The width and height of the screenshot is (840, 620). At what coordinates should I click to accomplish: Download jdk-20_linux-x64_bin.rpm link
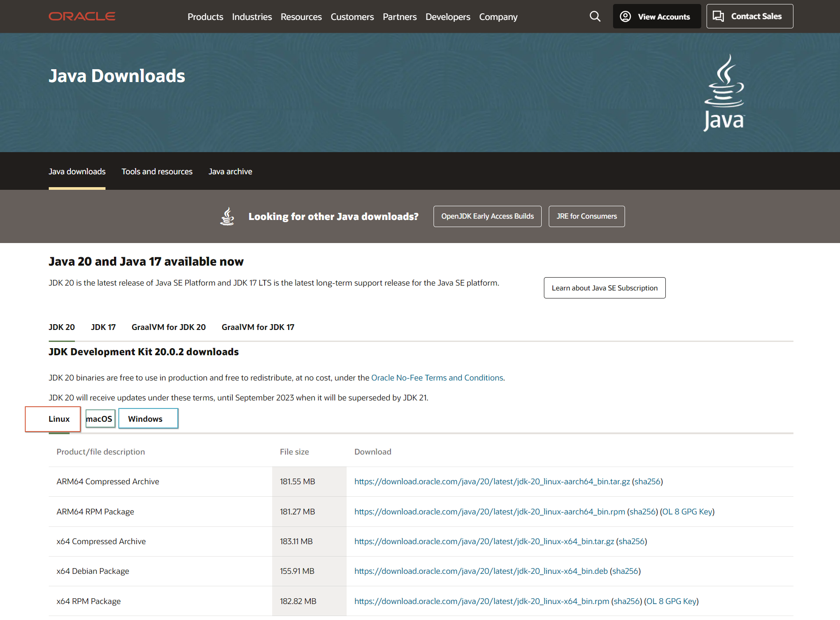click(482, 601)
